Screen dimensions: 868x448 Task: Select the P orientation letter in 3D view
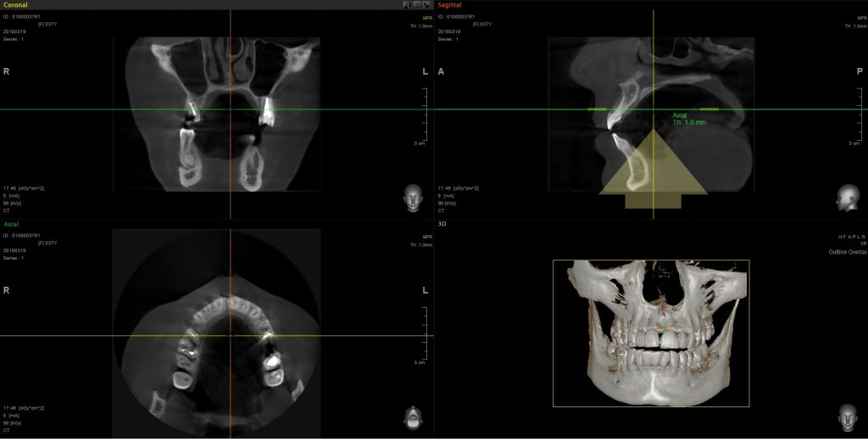click(x=854, y=237)
